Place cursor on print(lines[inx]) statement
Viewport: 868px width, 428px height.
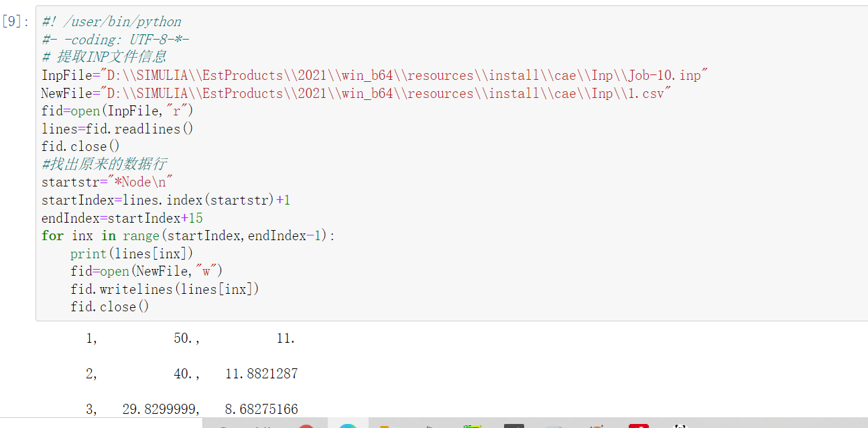(131, 254)
